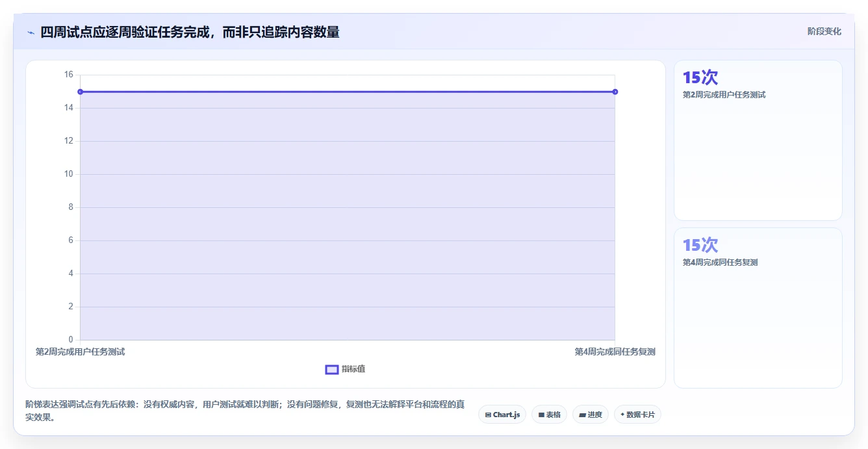This screenshot has height=449, width=868.
Task: Click the y-axis value 0
Action: click(x=71, y=340)
